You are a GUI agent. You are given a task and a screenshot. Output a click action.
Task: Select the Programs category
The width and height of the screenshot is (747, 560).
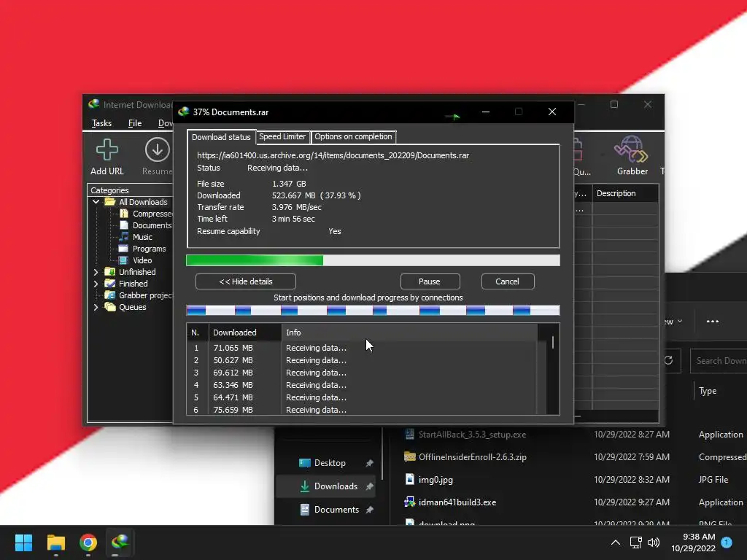click(x=149, y=249)
